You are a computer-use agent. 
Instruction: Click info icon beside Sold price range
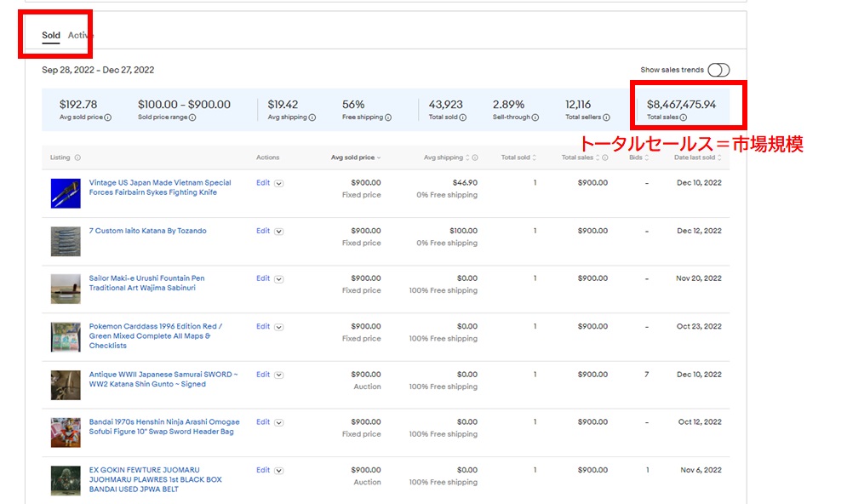pos(192,117)
